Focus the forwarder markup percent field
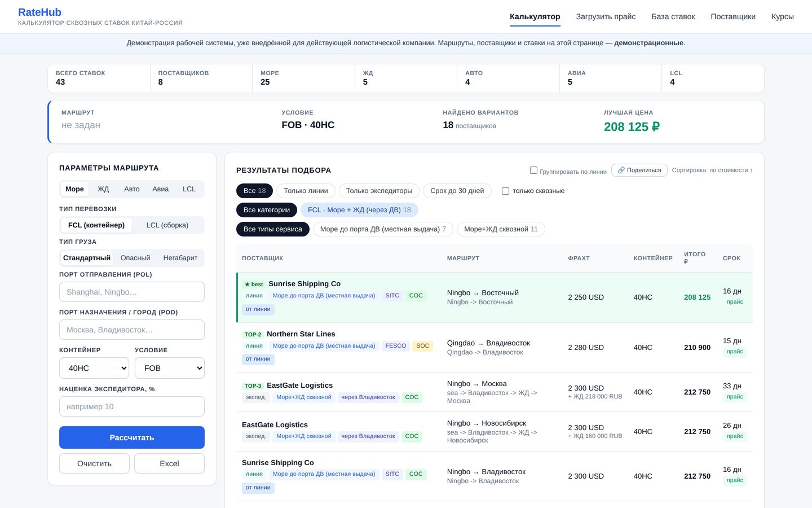The image size is (812, 508). click(x=132, y=406)
